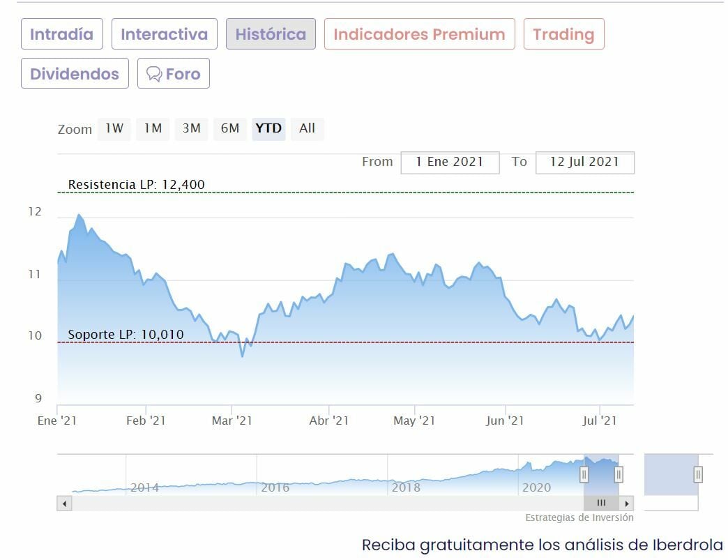Select the 1M zoom range

pos(153,128)
